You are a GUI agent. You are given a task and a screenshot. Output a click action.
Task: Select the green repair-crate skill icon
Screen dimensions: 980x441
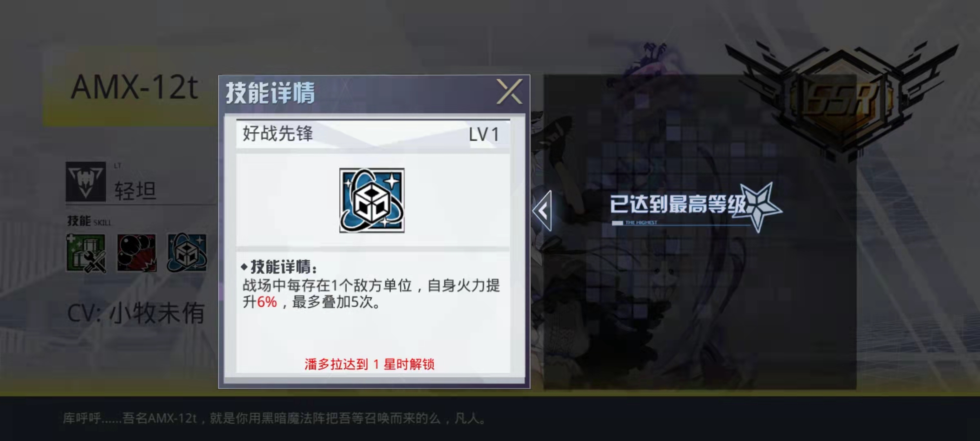pyautogui.click(x=86, y=253)
